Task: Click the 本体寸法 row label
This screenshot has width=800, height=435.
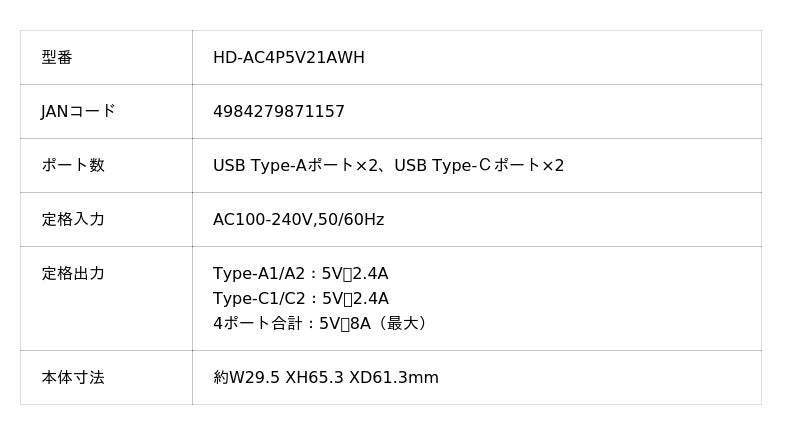Action: tap(72, 378)
